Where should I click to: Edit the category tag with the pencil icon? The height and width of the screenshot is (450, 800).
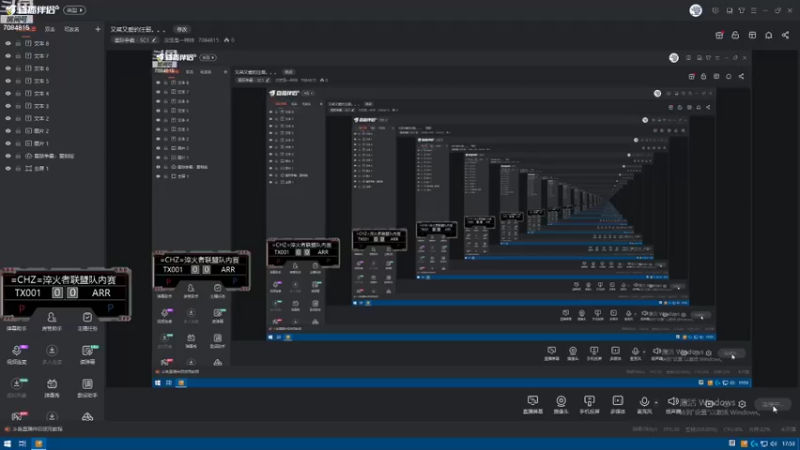pyautogui.click(x=154, y=40)
